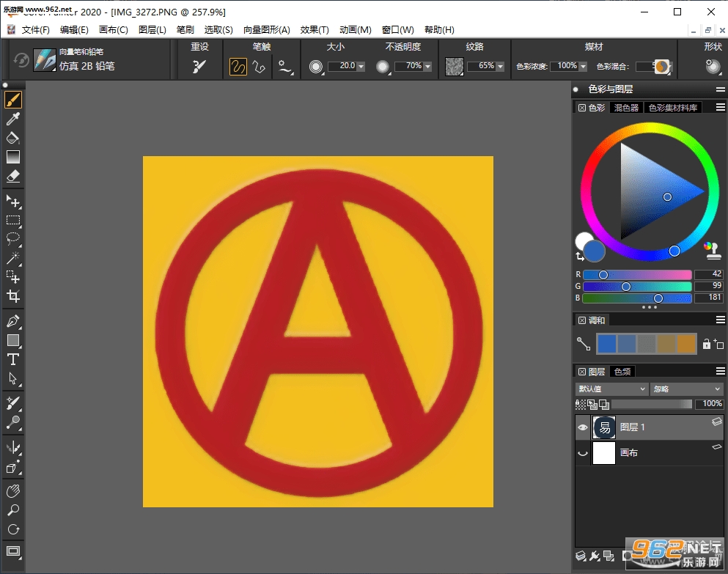Click the G value field 99

coord(709,286)
